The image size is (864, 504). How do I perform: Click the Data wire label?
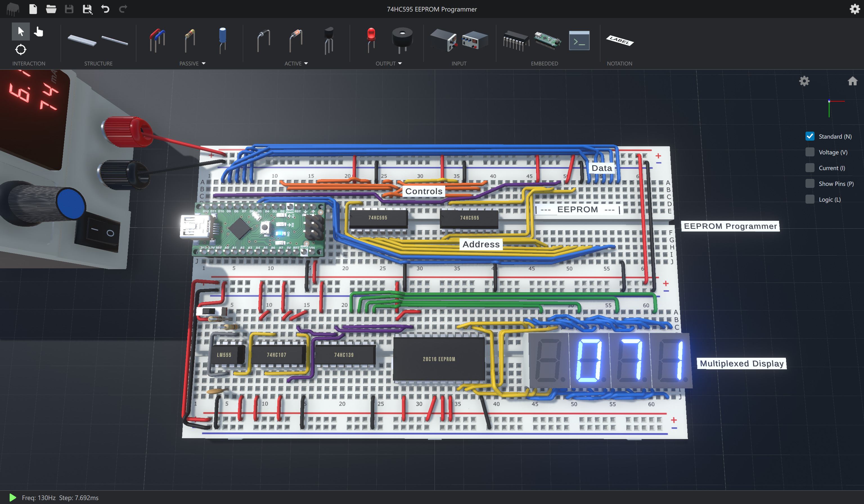pos(602,168)
